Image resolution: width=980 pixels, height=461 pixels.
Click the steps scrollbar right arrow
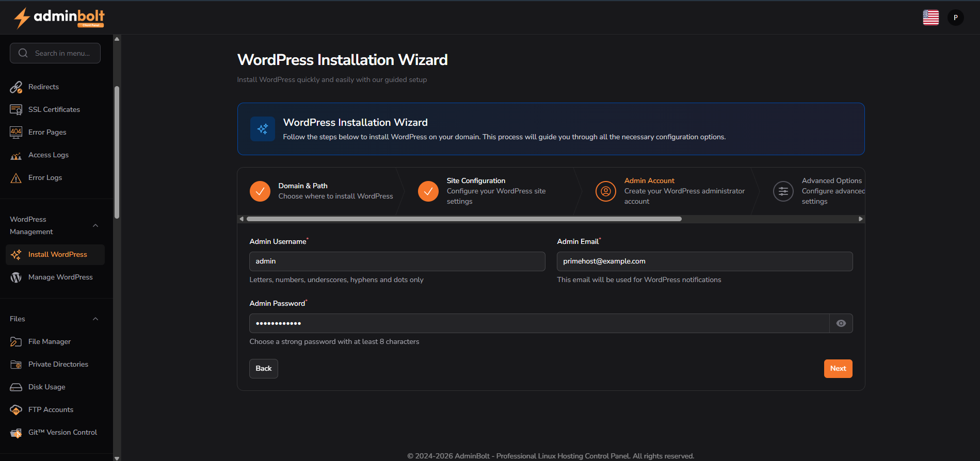[x=860, y=219]
